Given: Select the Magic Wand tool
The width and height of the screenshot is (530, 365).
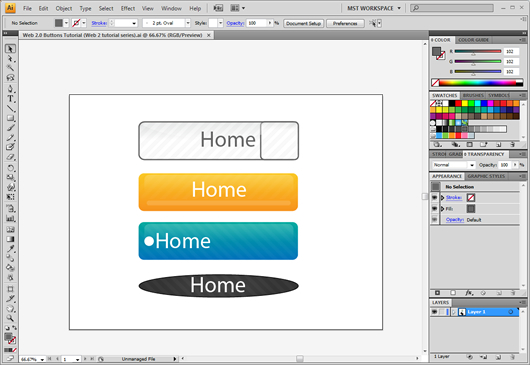Looking at the screenshot, I should 10,68.
